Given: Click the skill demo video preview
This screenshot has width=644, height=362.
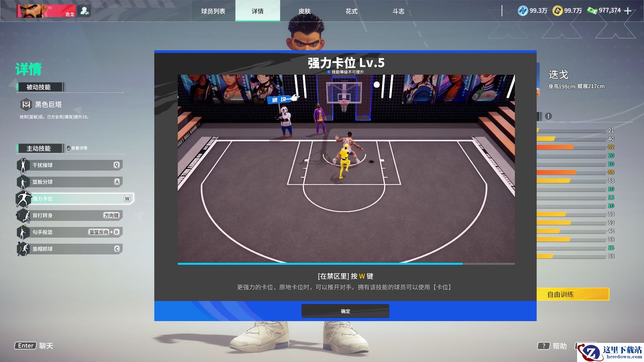Looking at the screenshot, I should (346, 168).
